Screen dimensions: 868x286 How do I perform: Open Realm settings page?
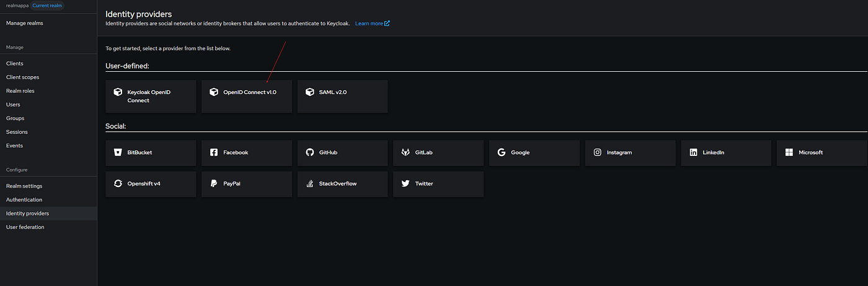(48, 186)
